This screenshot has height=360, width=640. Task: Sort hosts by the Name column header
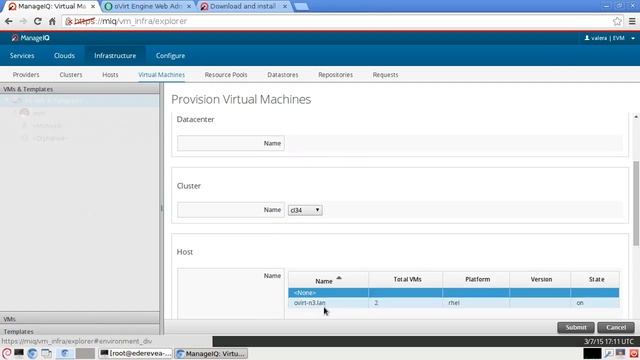pyautogui.click(x=328, y=280)
